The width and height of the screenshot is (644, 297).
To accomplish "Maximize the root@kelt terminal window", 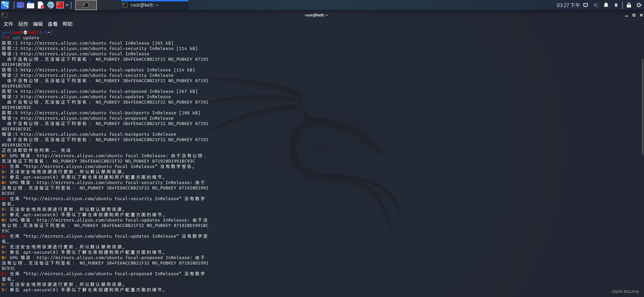I will tap(634, 15).
